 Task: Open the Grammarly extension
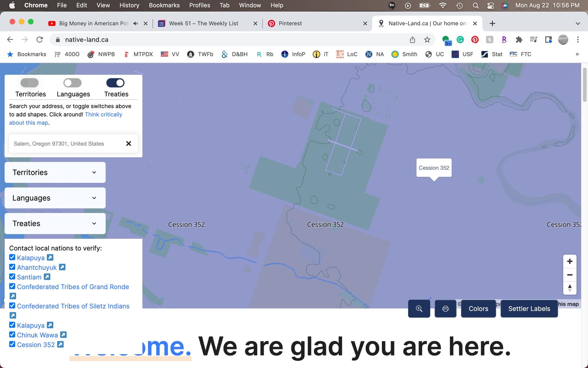(460, 39)
